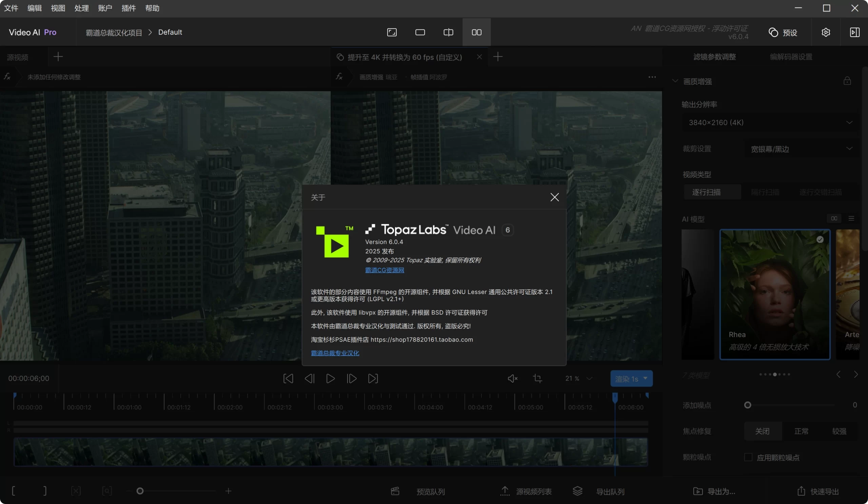Jump to last frame button

click(x=373, y=379)
